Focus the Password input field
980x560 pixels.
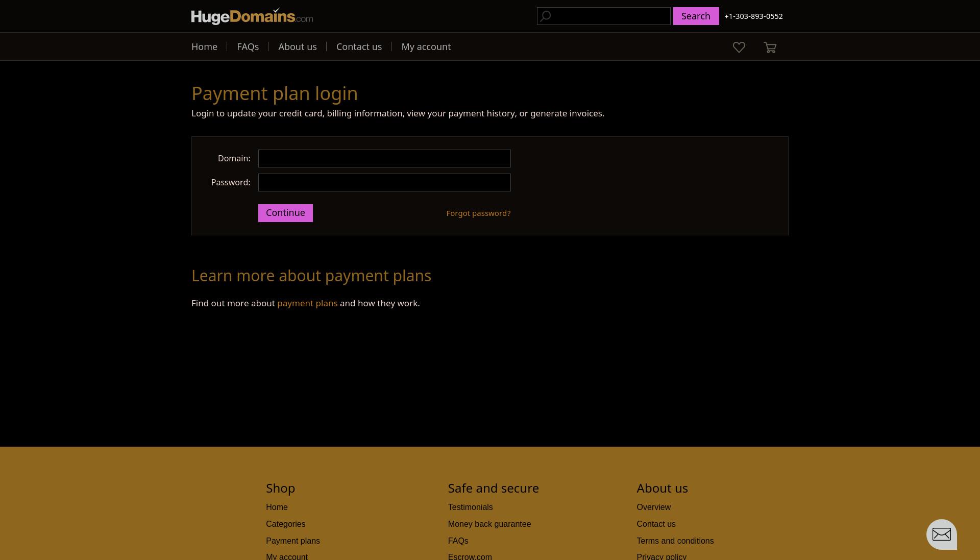(384, 182)
